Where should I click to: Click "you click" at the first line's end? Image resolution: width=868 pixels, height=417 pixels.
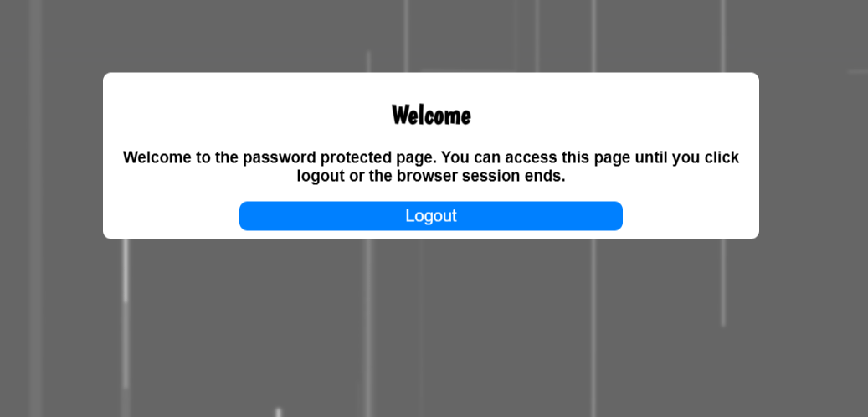[x=706, y=157]
